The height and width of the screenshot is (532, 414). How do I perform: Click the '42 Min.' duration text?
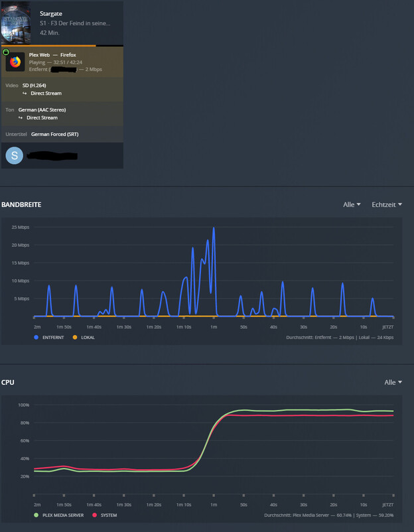click(50, 33)
